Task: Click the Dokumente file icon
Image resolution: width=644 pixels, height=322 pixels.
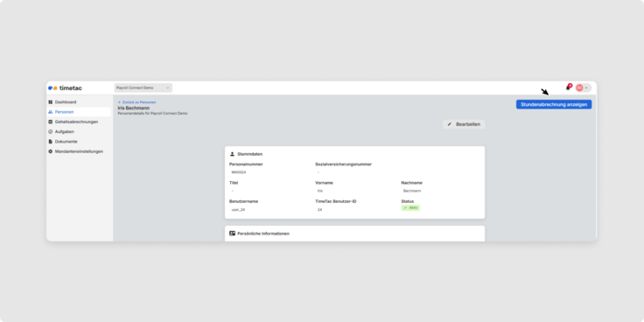Action: pyautogui.click(x=51, y=141)
